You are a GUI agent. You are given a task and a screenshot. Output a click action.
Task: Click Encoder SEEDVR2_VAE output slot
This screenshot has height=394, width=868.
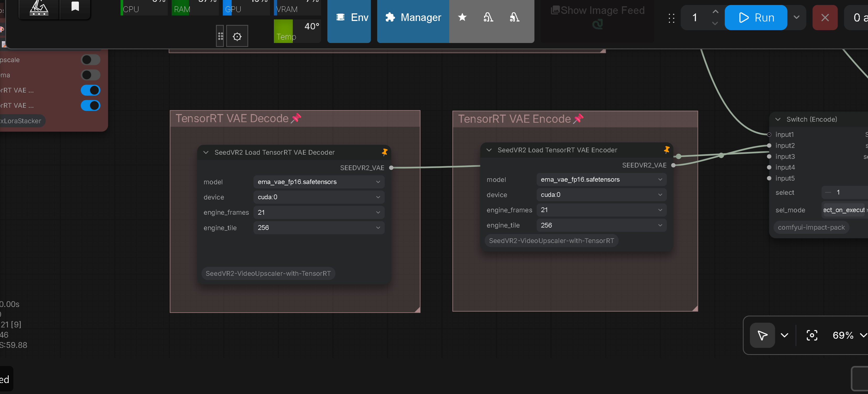click(x=673, y=165)
